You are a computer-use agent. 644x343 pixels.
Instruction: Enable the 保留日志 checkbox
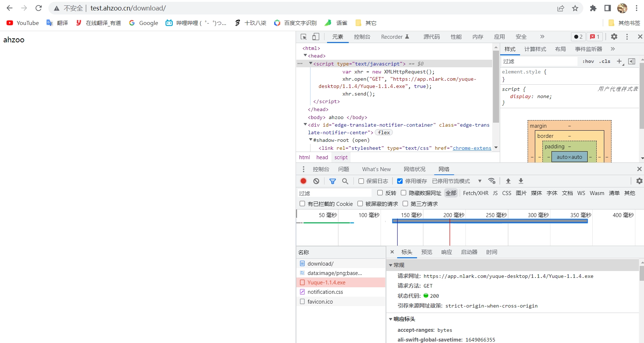[x=361, y=181]
